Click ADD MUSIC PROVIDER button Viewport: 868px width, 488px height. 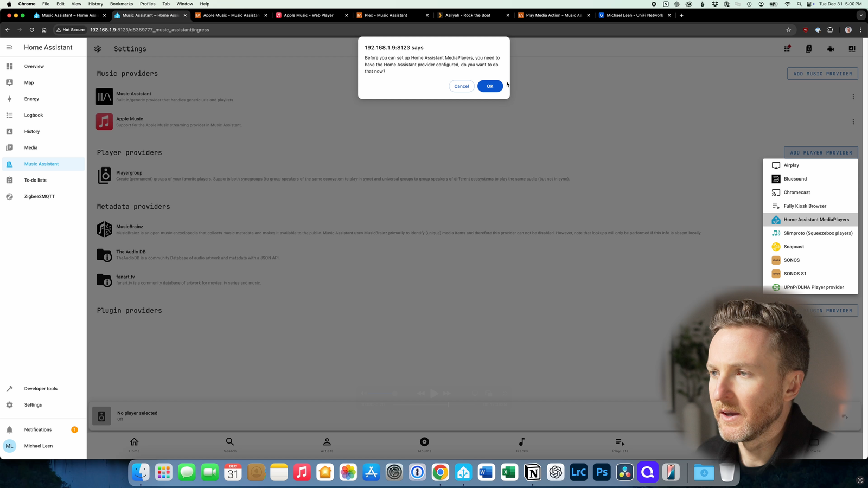point(822,73)
